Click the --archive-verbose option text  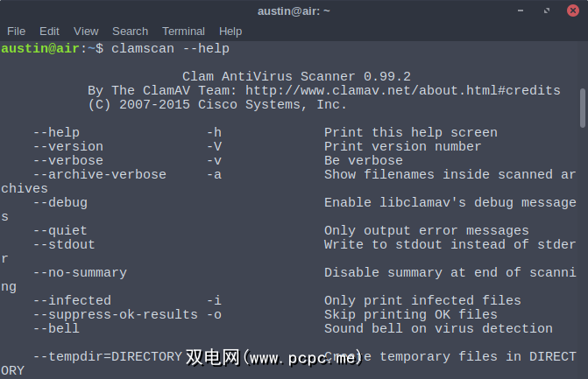point(100,174)
